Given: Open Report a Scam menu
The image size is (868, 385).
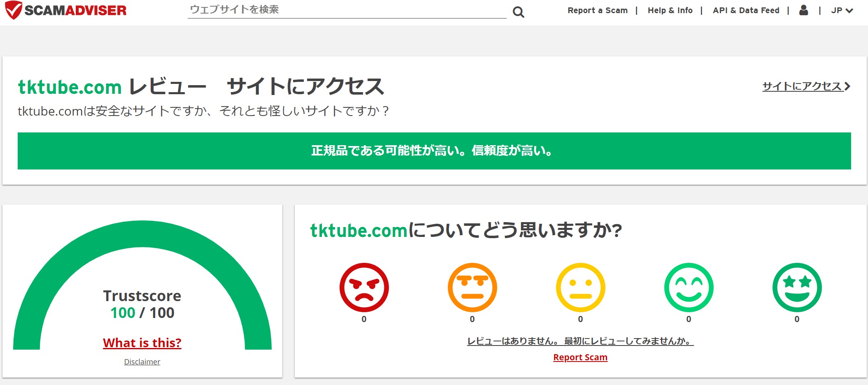Looking at the screenshot, I should [598, 10].
